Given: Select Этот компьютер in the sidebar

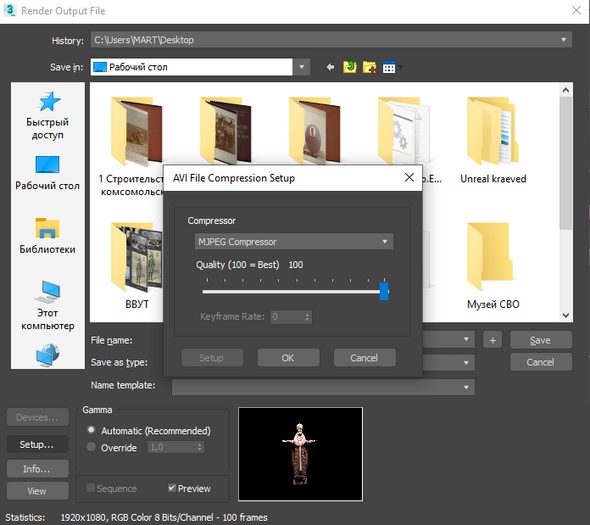Looking at the screenshot, I should (48, 306).
